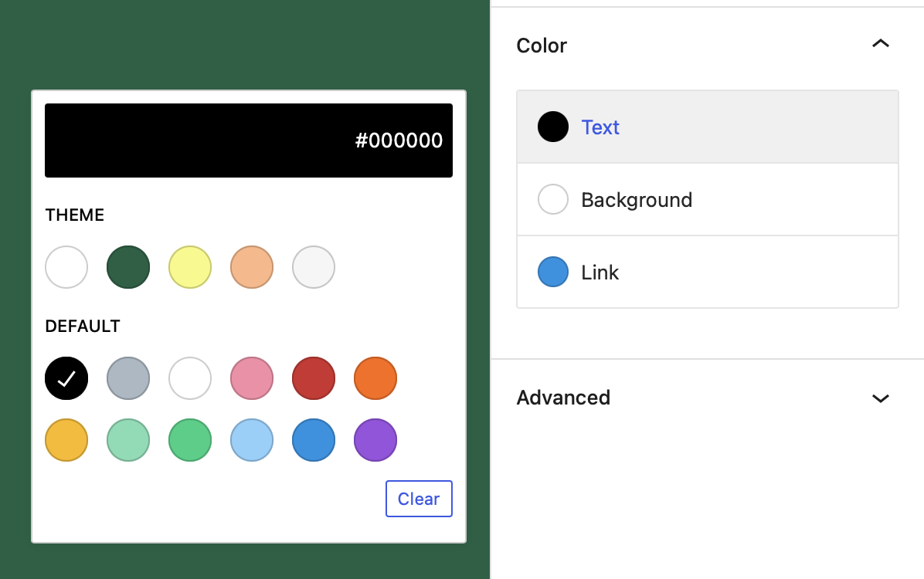Select the orange default color
Image resolution: width=924 pixels, height=579 pixels.
(375, 378)
